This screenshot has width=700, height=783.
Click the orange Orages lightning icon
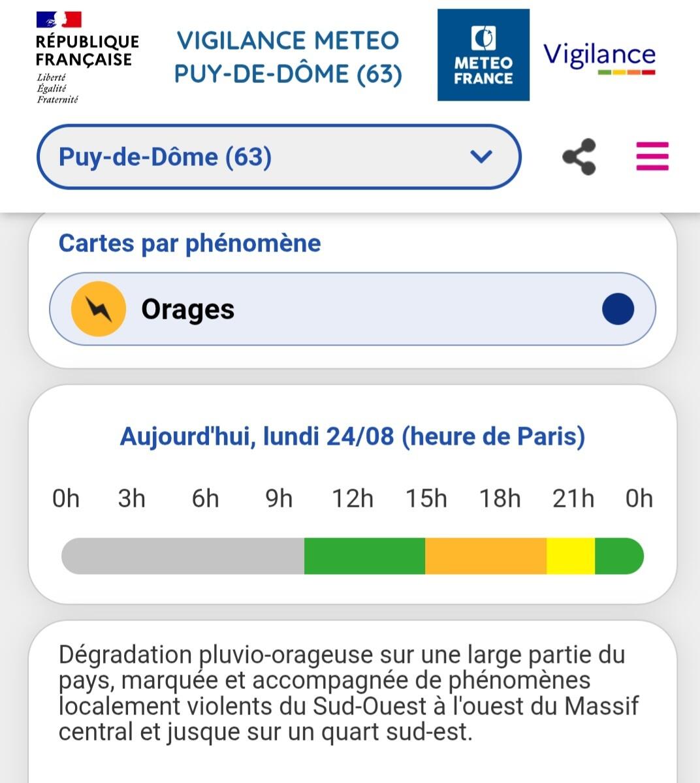[x=99, y=309]
